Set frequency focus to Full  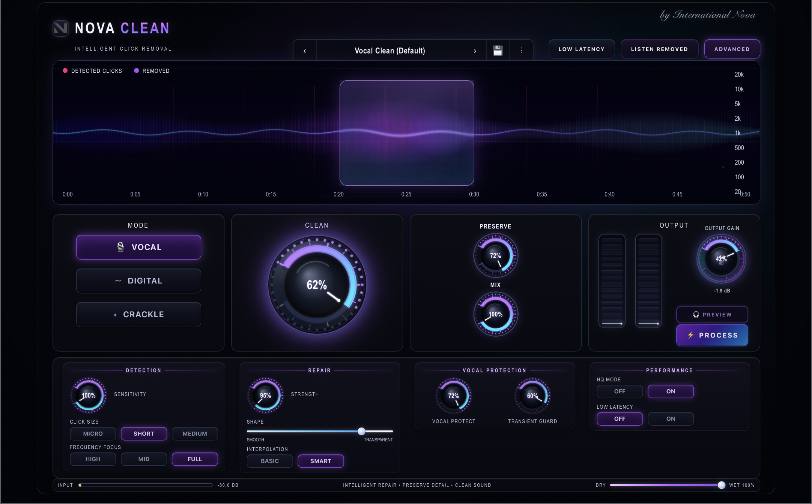tap(195, 459)
